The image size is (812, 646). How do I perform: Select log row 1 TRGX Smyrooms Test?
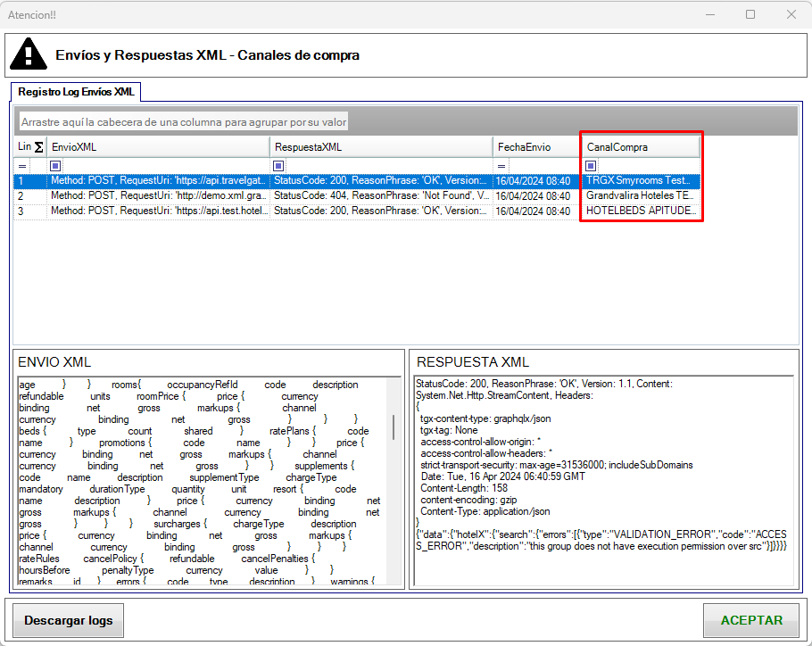click(x=357, y=180)
